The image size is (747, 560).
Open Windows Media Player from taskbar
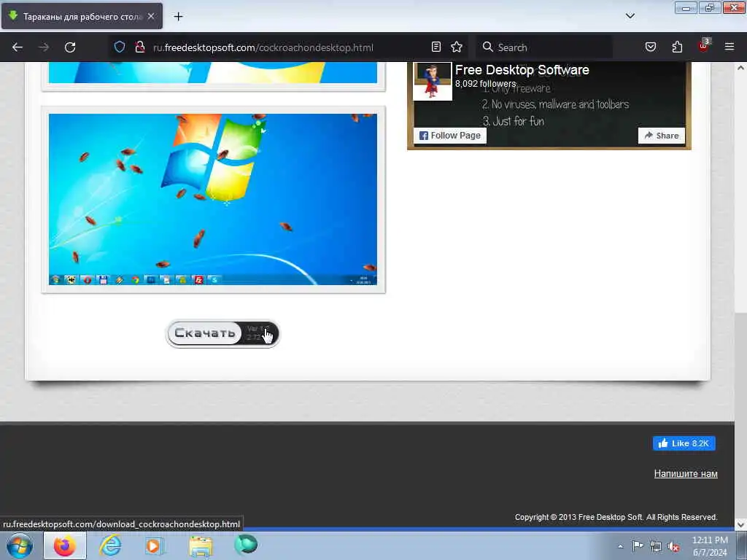click(x=155, y=545)
